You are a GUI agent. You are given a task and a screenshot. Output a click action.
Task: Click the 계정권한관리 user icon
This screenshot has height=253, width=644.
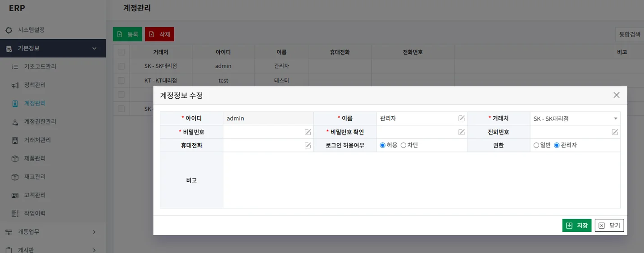point(15,122)
